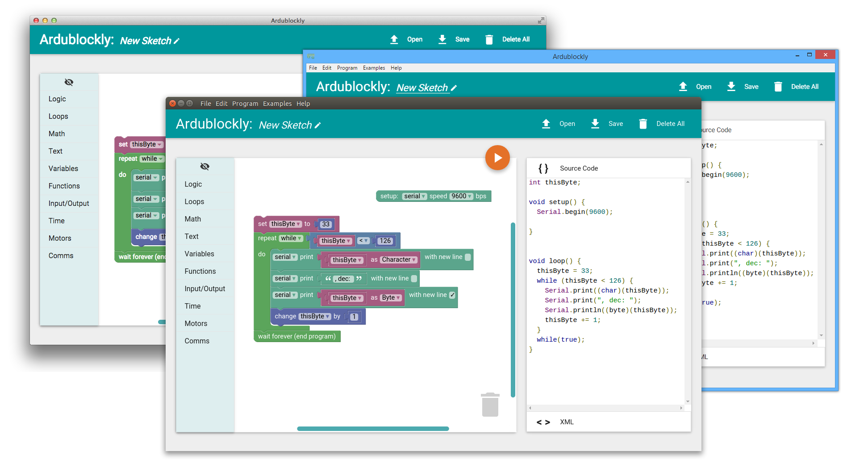Image resolution: width=868 pixels, height=464 pixels.
Task: Click the Save download icon in front window
Action: point(595,124)
